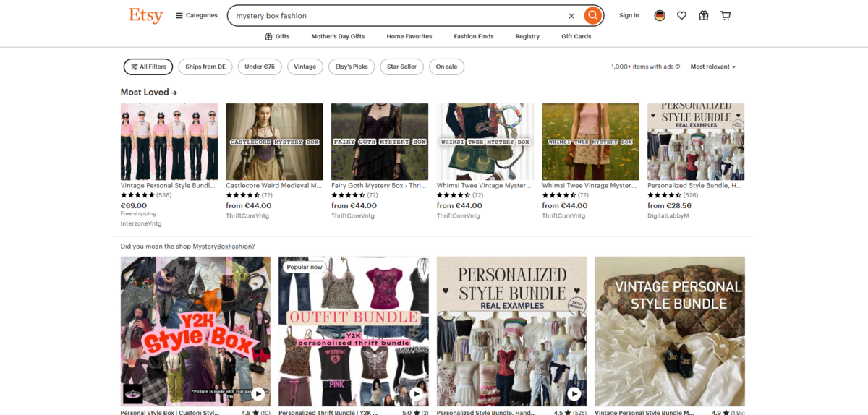868x415 pixels.
Task: Enable the Star Seller filter chip
Action: pos(401,67)
